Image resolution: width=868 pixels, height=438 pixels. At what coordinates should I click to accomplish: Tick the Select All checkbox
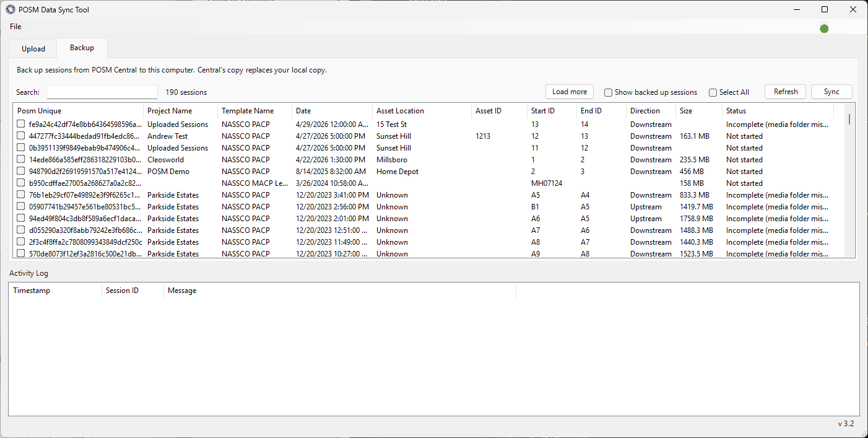click(713, 92)
